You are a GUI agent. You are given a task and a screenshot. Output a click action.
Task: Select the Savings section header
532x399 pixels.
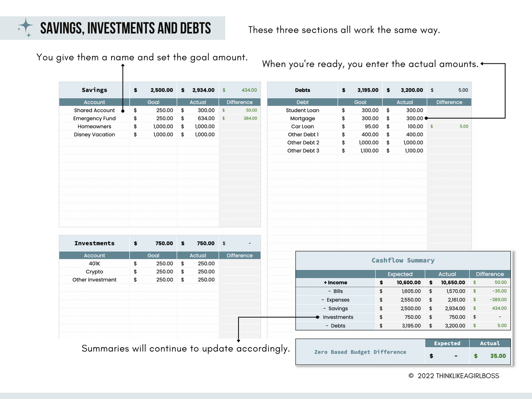pyautogui.click(x=94, y=90)
